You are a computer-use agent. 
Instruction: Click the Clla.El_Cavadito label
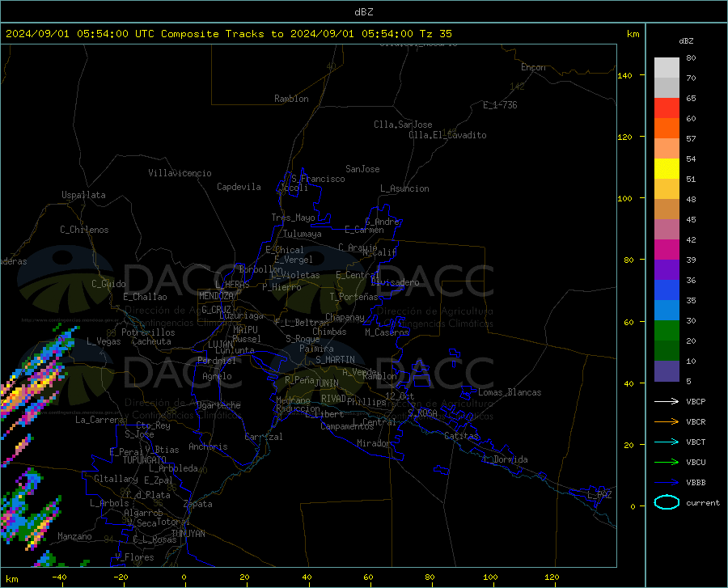point(447,135)
